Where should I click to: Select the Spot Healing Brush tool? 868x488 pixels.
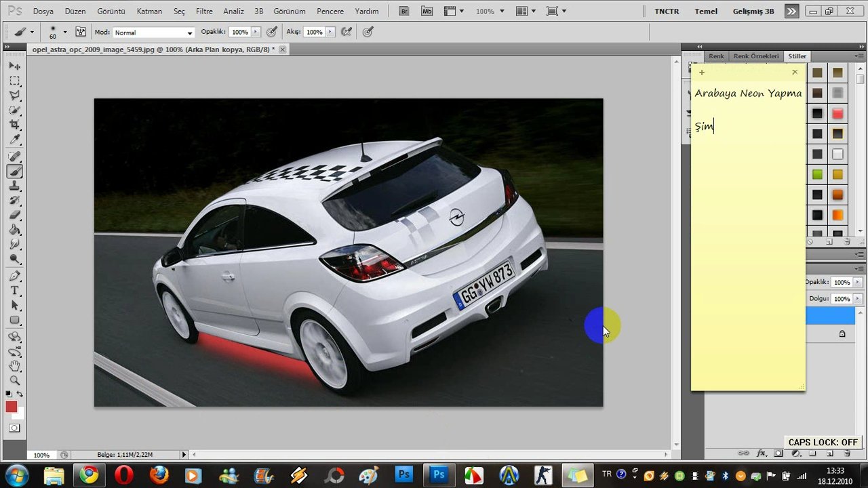click(14, 157)
